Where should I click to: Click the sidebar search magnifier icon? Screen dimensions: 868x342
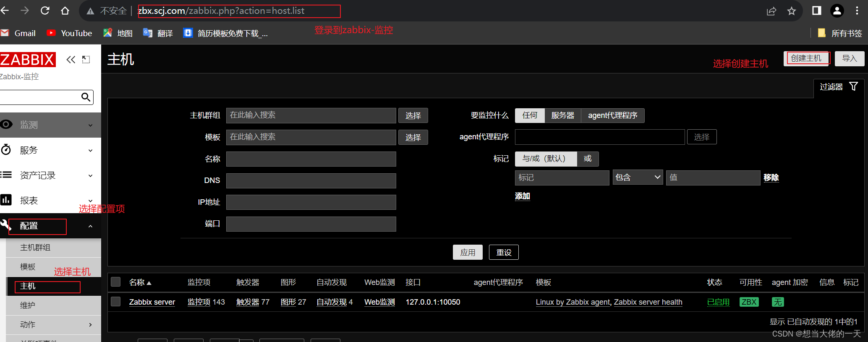86,97
